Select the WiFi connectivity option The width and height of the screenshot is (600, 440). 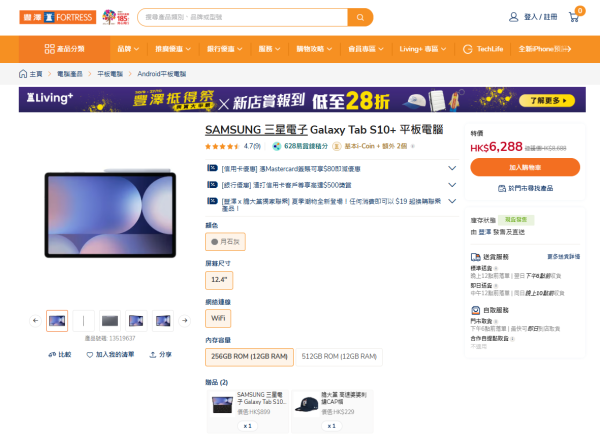click(x=218, y=318)
